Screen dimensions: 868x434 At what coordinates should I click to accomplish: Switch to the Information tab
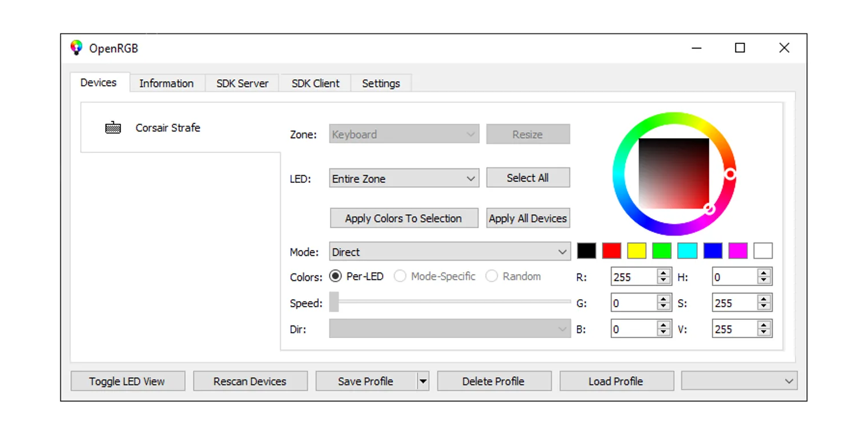coord(166,83)
